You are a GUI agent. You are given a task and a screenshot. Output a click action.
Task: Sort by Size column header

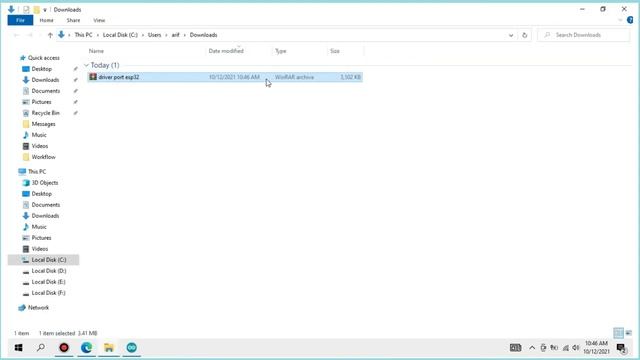335,51
